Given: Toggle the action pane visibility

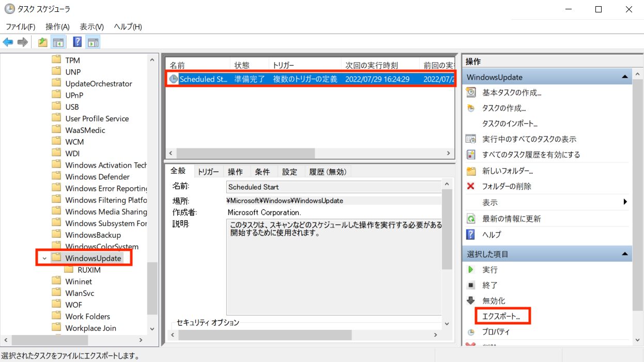Looking at the screenshot, I should pos(93,41).
